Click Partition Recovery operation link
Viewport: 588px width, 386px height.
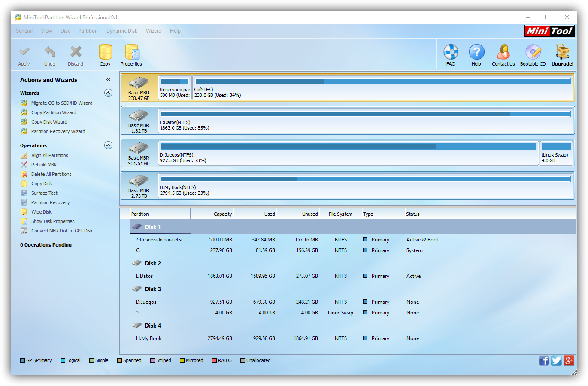click(x=51, y=202)
